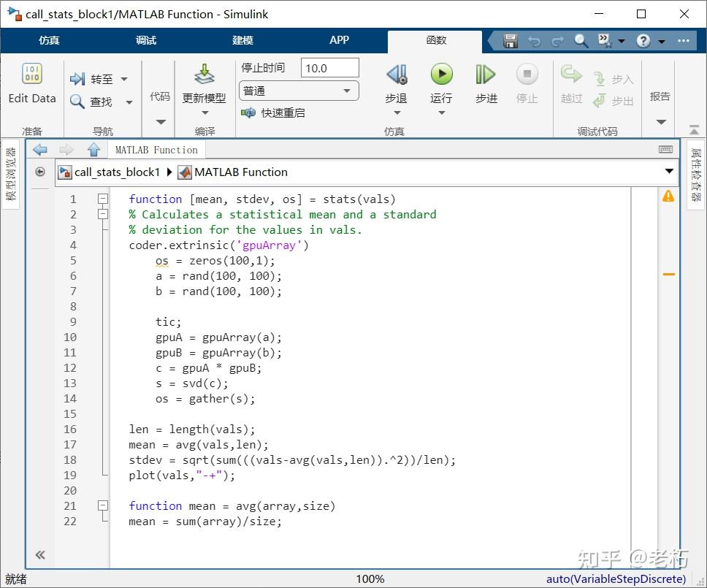Click 快速重启 fast restart button
Viewport: 707px width, 588px height.
pos(273,112)
